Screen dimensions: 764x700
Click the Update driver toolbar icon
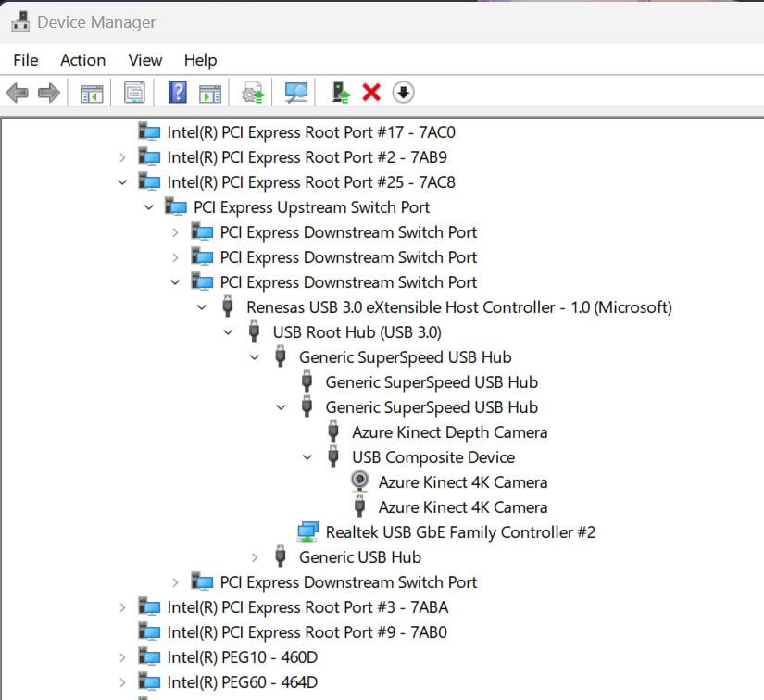pyautogui.click(x=342, y=93)
